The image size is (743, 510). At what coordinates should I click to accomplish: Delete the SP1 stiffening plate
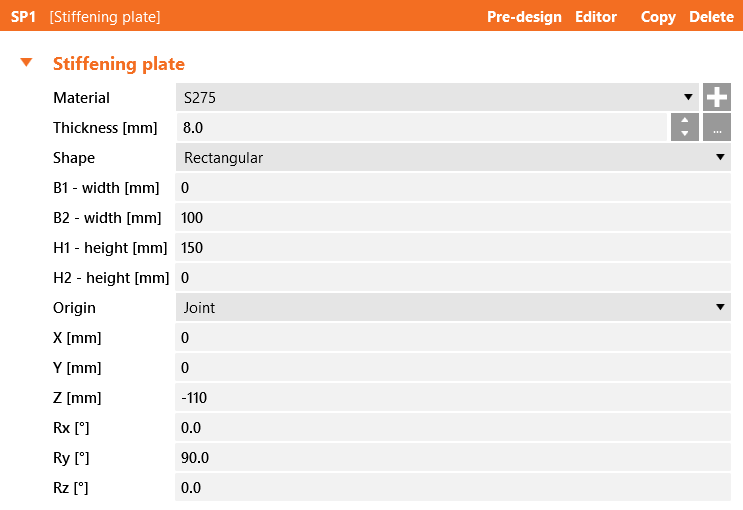[711, 17]
